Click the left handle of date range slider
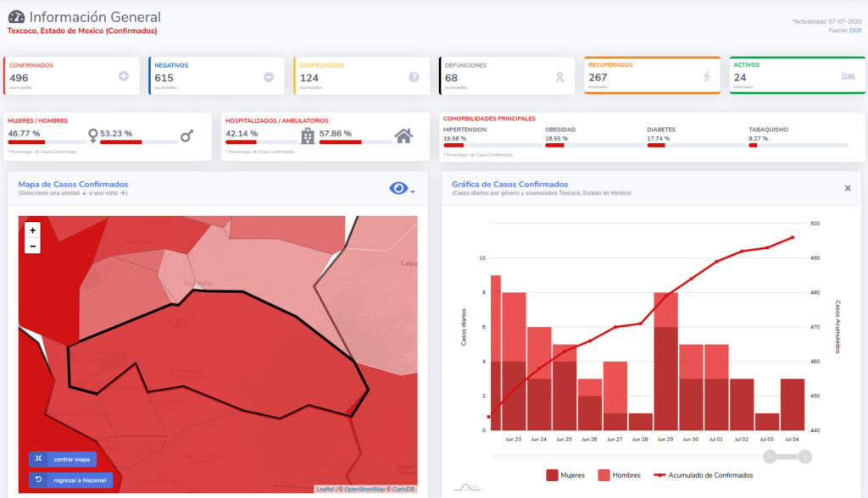868x498 pixels. tap(770, 457)
